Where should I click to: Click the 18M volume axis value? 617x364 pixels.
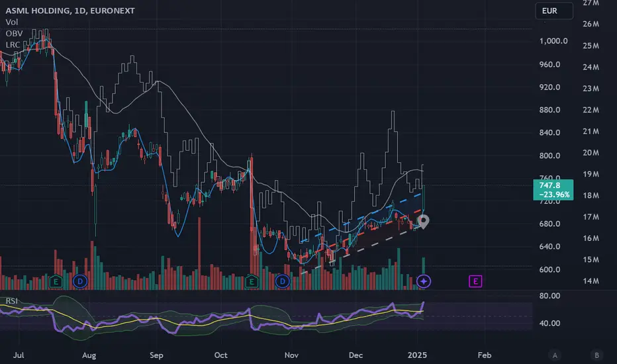pyautogui.click(x=591, y=195)
